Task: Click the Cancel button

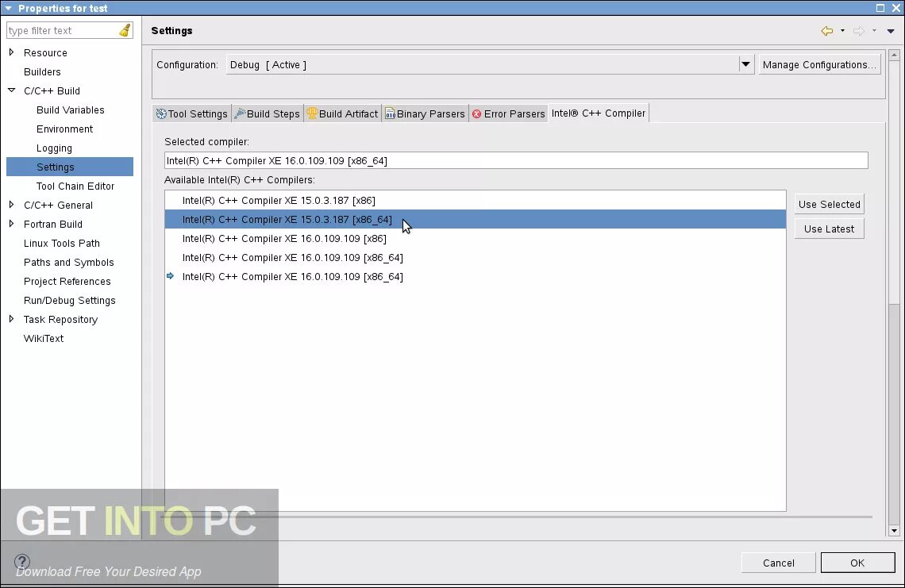Action: (779, 563)
